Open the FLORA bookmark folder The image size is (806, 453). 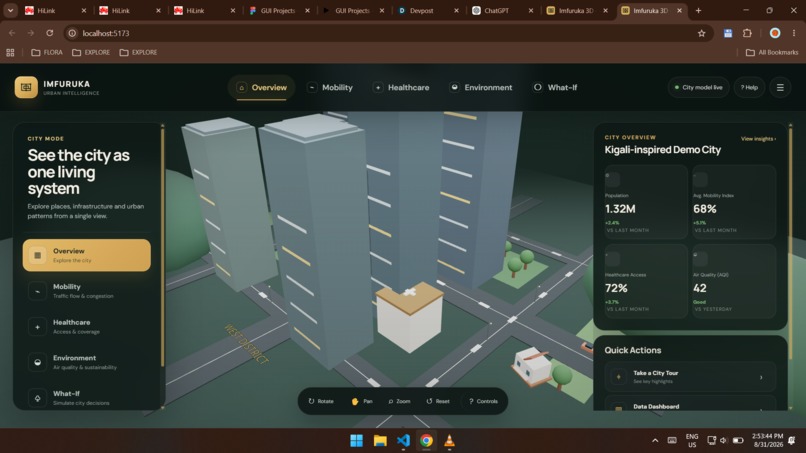tap(47, 52)
